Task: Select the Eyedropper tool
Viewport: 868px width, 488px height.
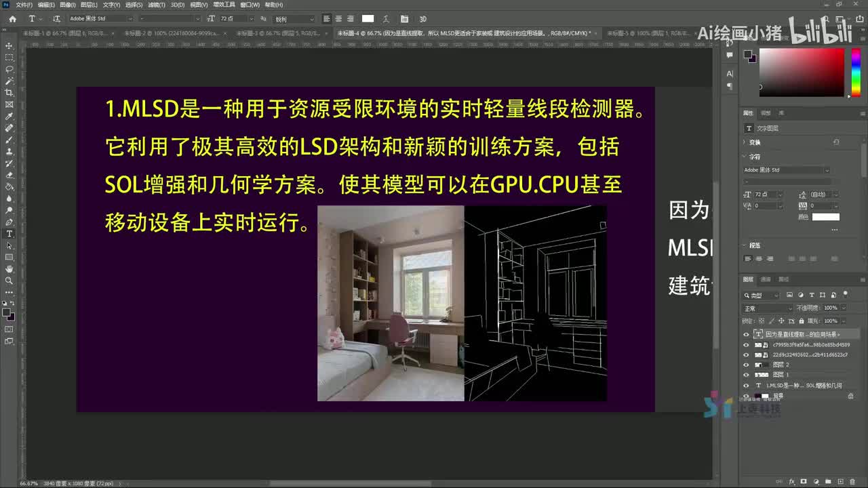Action: pyautogui.click(x=9, y=116)
